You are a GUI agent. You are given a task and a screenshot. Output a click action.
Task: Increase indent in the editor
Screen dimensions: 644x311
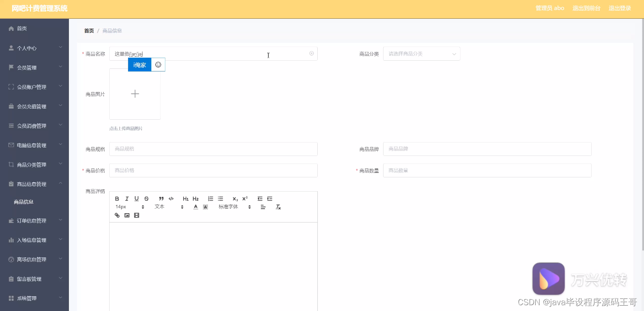(269, 199)
